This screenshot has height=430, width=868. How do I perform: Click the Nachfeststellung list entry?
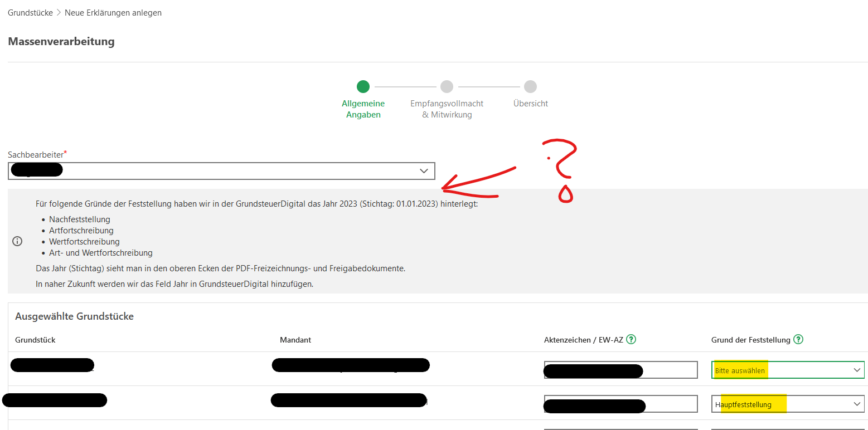tap(80, 219)
